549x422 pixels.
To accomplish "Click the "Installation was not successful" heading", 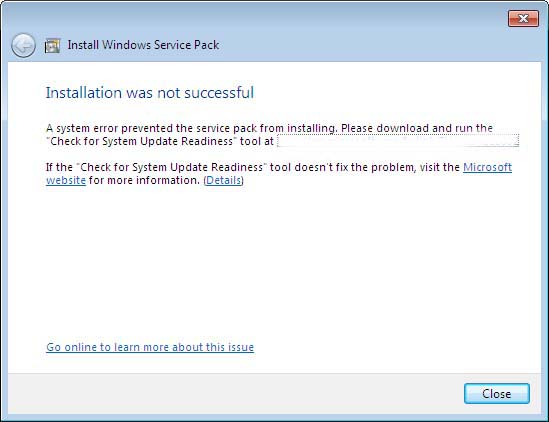I will pyautogui.click(x=150, y=93).
